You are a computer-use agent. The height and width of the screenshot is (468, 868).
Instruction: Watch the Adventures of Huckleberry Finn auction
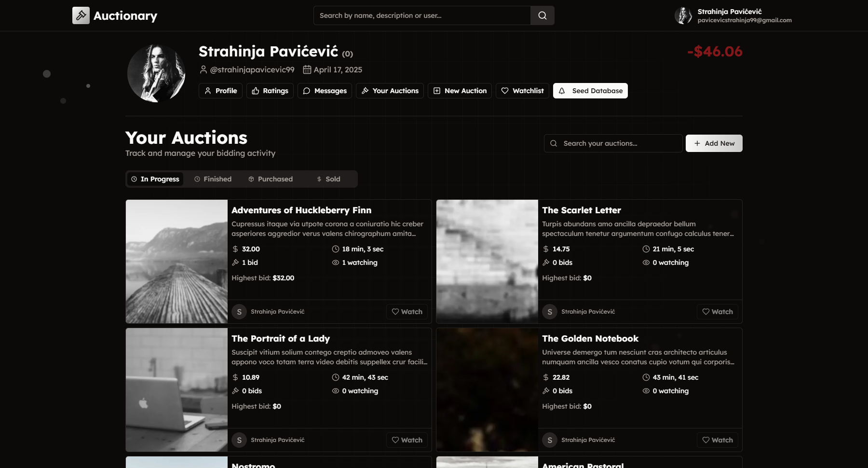[407, 312]
